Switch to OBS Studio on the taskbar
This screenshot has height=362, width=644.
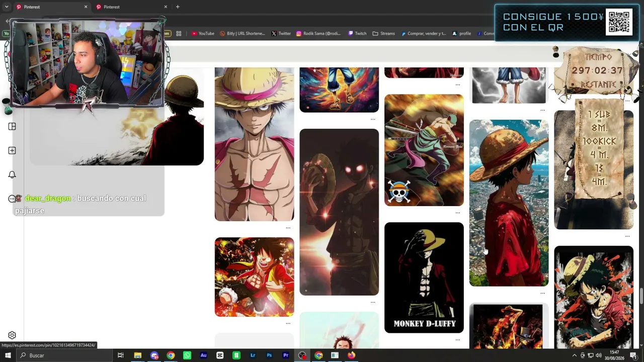tap(302, 355)
